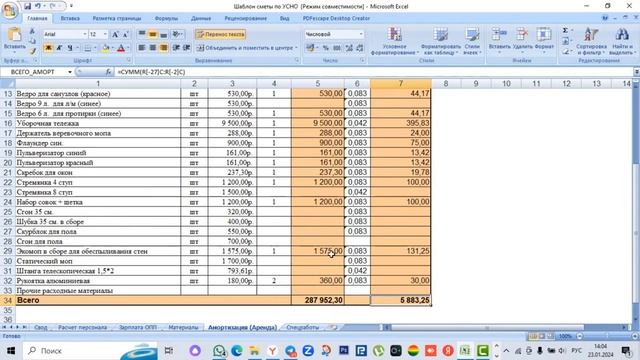Open the Вид ribbon tab
Screen dimensions: 640x360
pos(284,18)
